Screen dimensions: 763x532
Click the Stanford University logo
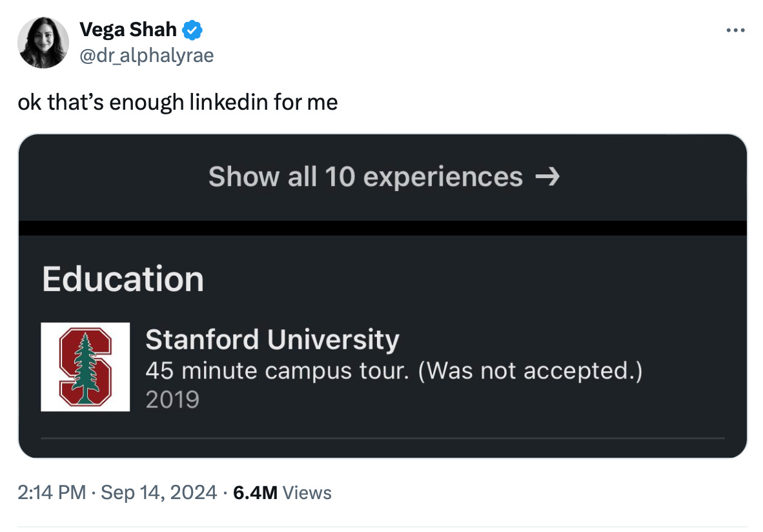(x=85, y=367)
